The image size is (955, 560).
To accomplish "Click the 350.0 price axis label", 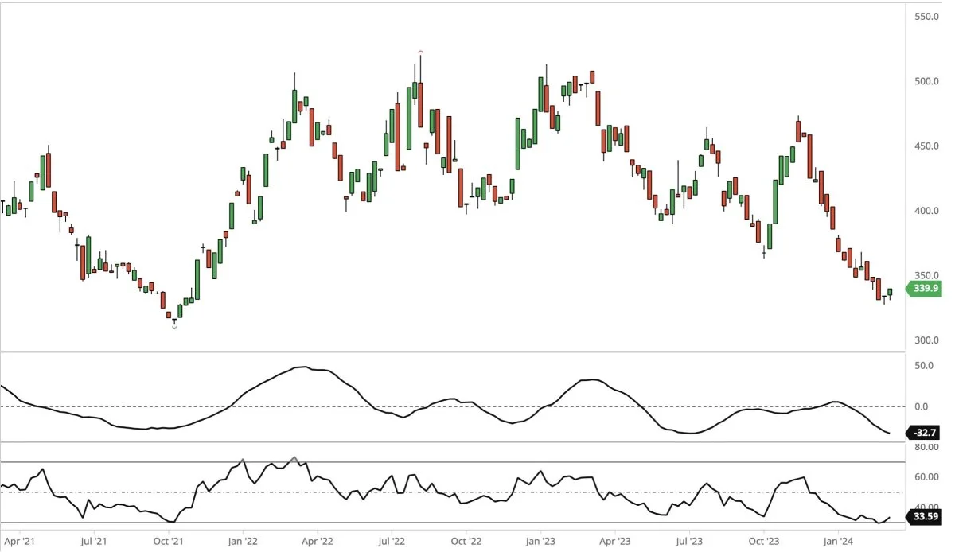I will [x=927, y=276].
